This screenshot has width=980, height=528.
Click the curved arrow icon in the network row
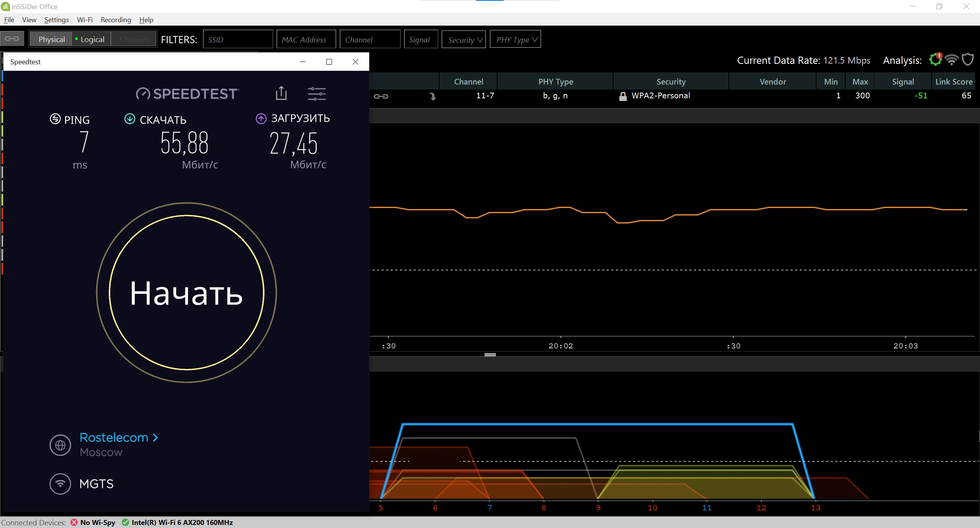pyautogui.click(x=432, y=96)
